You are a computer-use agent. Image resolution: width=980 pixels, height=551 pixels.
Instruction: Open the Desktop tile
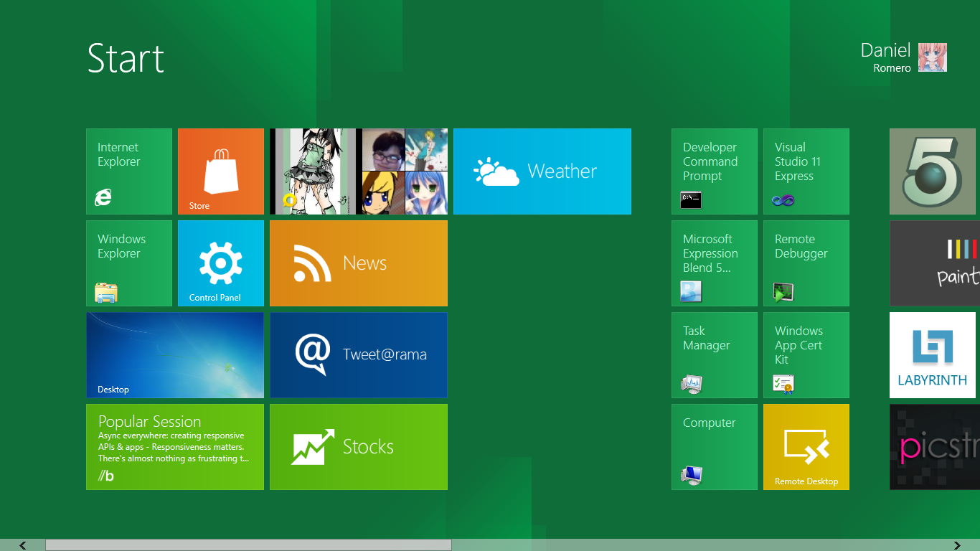(x=175, y=355)
